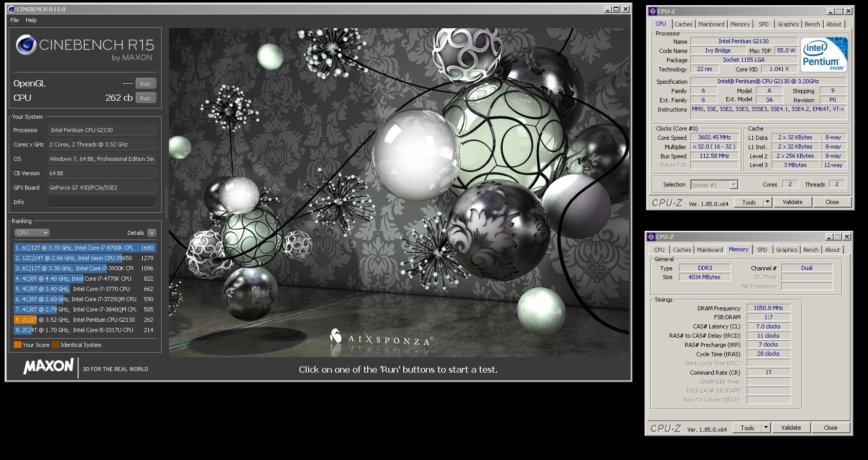Click Validate in top CPU-Z window
The width and height of the screenshot is (868, 460).
[x=792, y=203]
